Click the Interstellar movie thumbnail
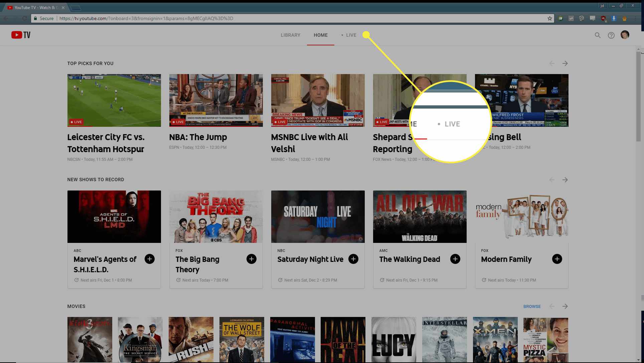Image resolution: width=644 pixels, height=363 pixels. pos(444,340)
